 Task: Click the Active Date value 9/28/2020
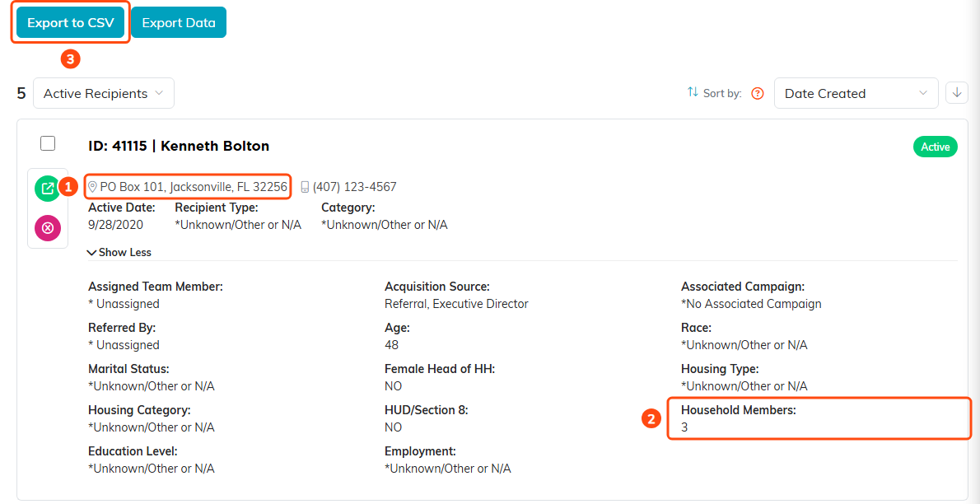pos(116,225)
